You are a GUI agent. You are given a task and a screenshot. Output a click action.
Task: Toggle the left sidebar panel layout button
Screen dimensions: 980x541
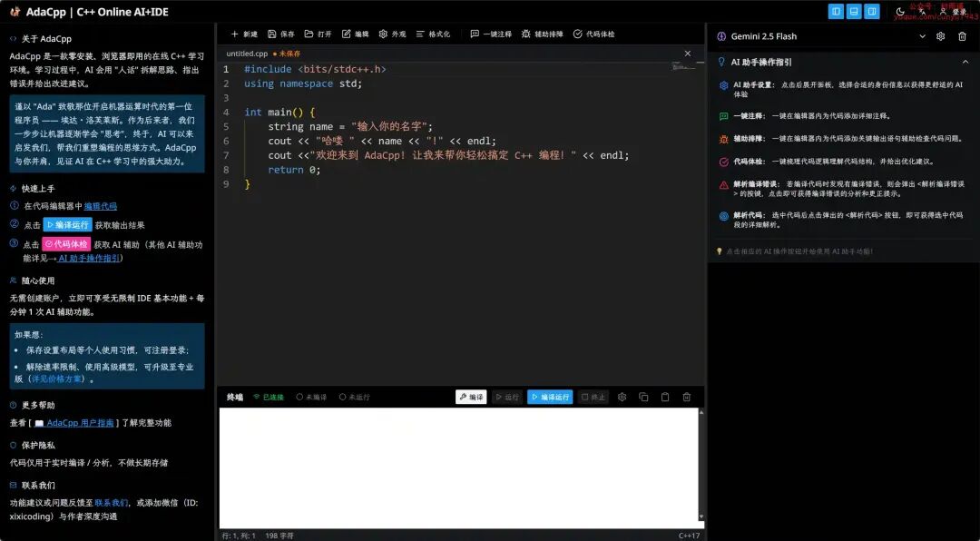[x=837, y=11]
